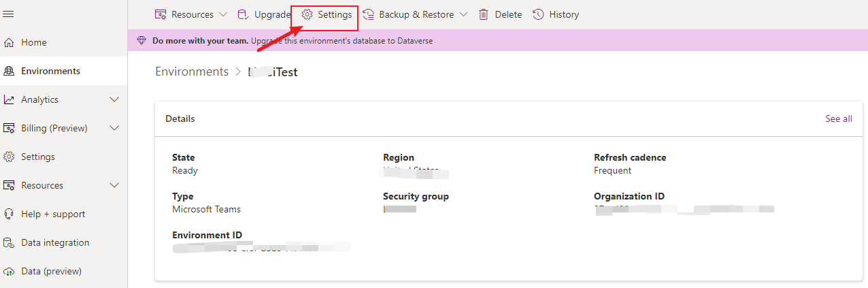Click the Environment ID label
The width and height of the screenshot is (868, 288).
pyautogui.click(x=207, y=236)
